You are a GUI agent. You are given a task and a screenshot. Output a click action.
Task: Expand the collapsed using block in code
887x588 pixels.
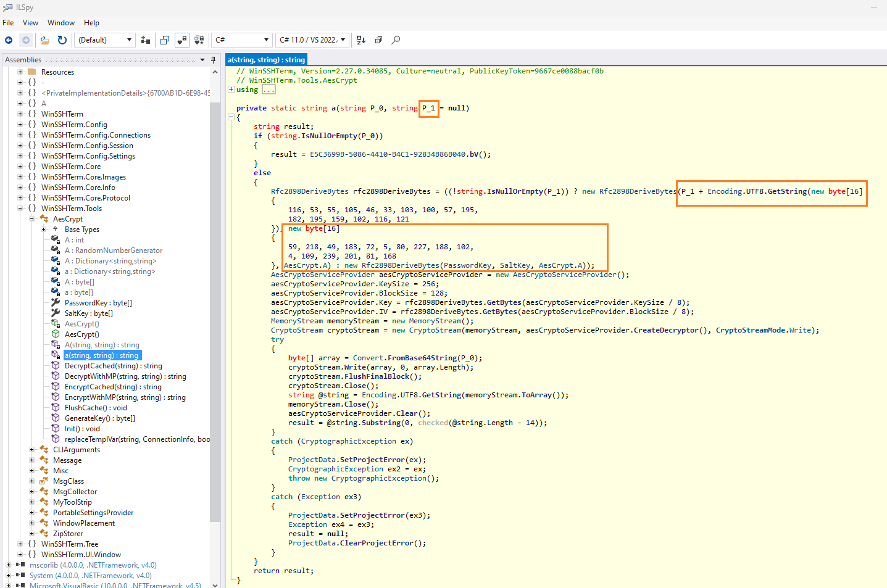231,89
